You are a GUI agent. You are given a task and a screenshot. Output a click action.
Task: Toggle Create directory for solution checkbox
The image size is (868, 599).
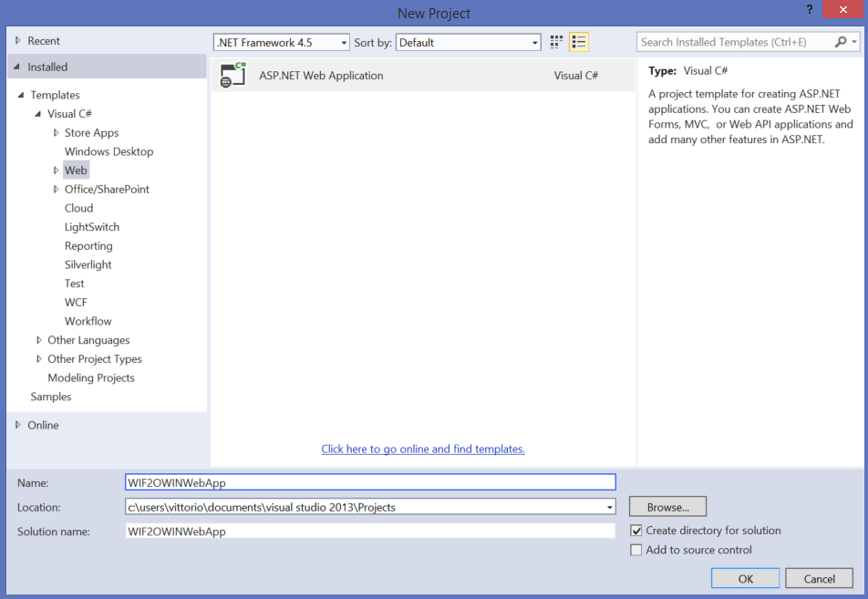(x=636, y=531)
